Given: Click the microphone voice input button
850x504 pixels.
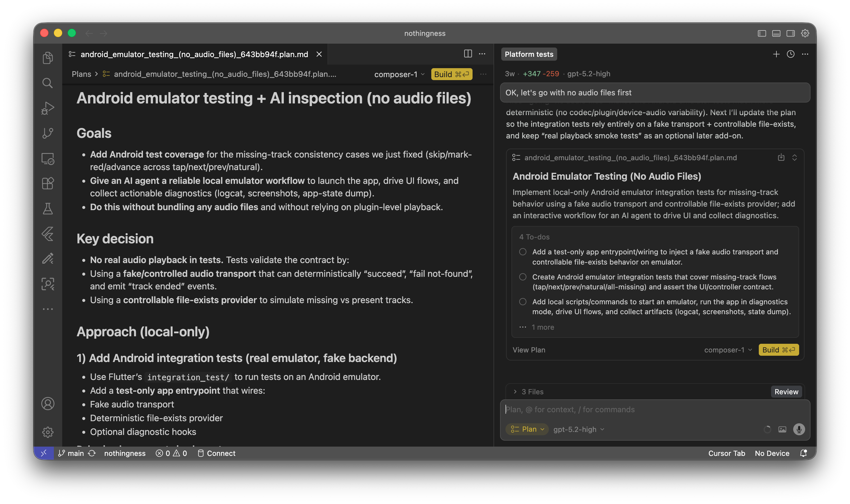Looking at the screenshot, I should pyautogui.click(x=799, y=429).
